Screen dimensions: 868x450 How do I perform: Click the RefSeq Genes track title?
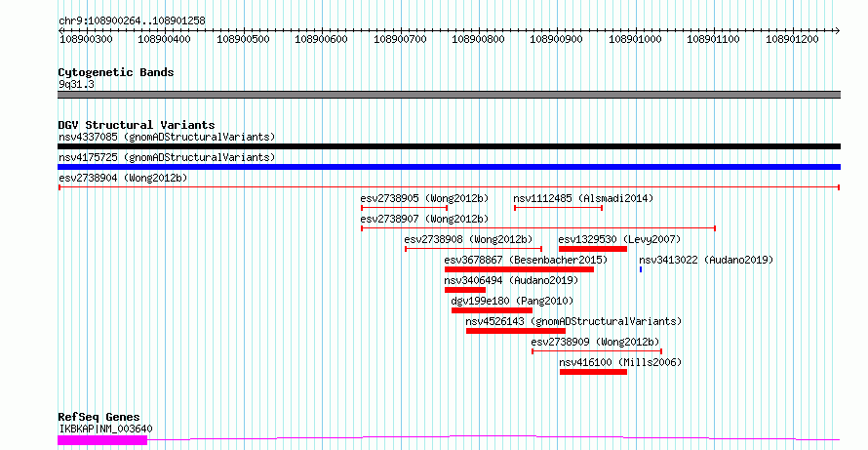pos(99,417)
